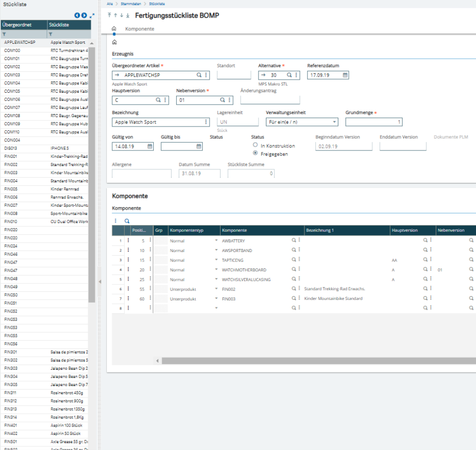Open Komponente grid actions menu

115,221
